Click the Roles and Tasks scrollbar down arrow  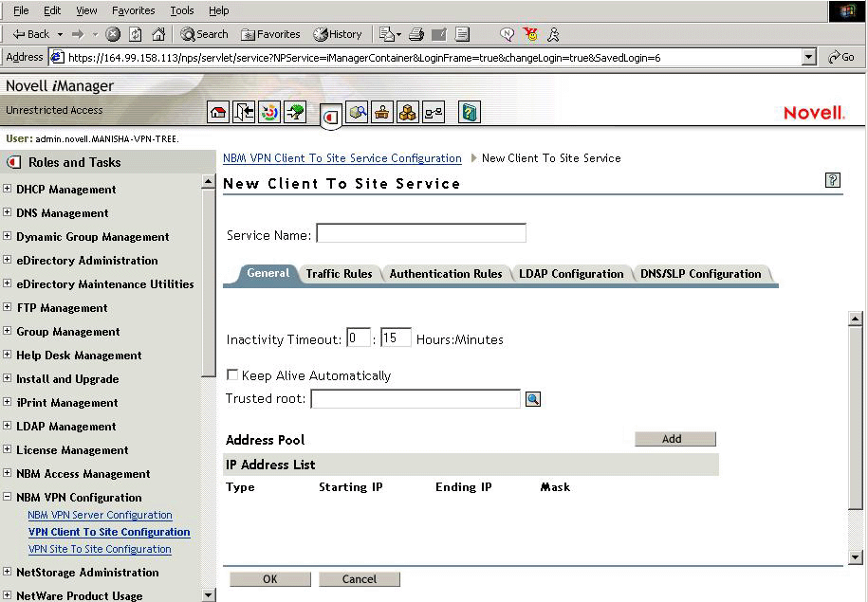[208, 595]
